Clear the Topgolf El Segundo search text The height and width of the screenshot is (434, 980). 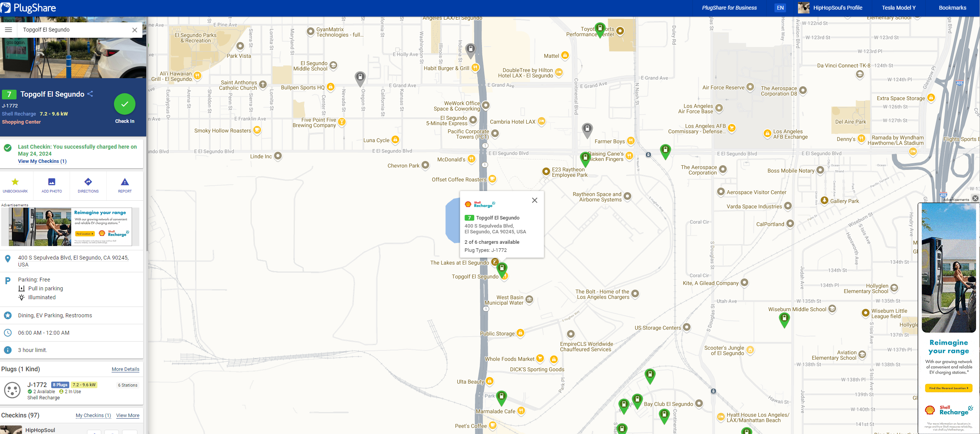pos(134,30)
